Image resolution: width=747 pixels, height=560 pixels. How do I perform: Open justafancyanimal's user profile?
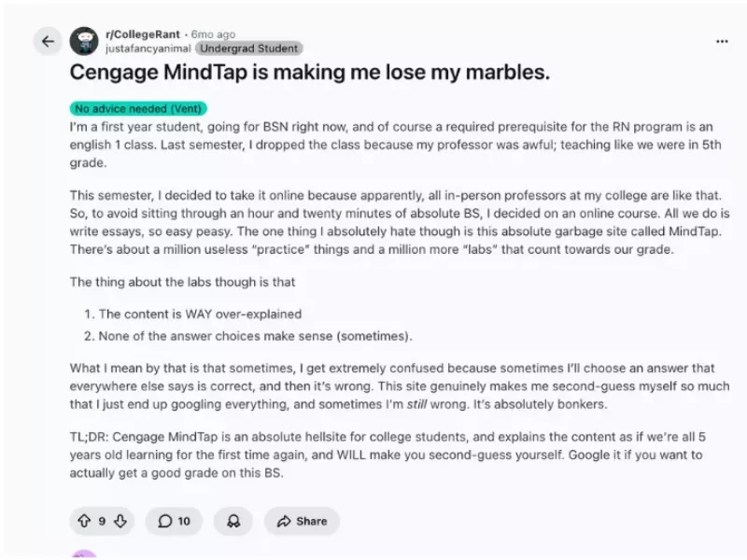(x=151, y=48)
